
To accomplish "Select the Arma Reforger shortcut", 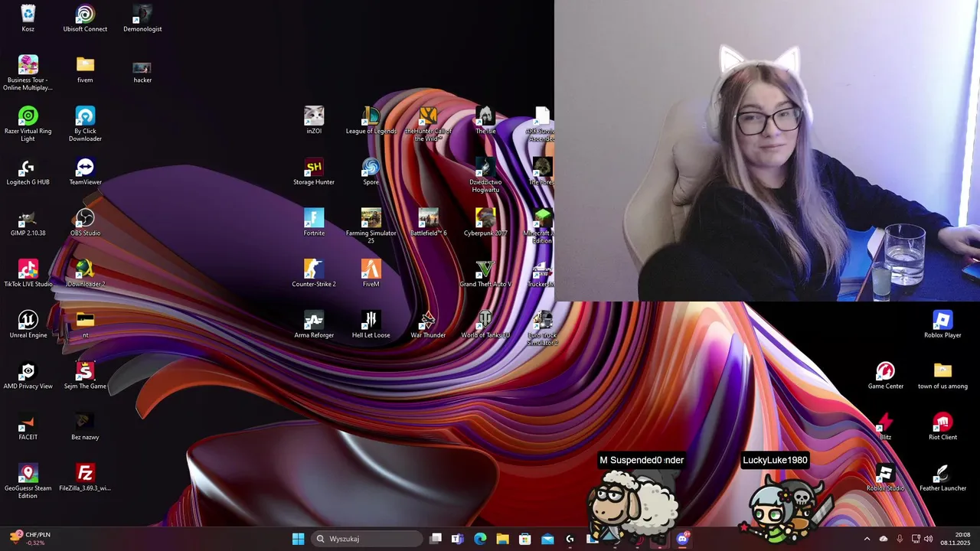I will click(x=314, y=324).
